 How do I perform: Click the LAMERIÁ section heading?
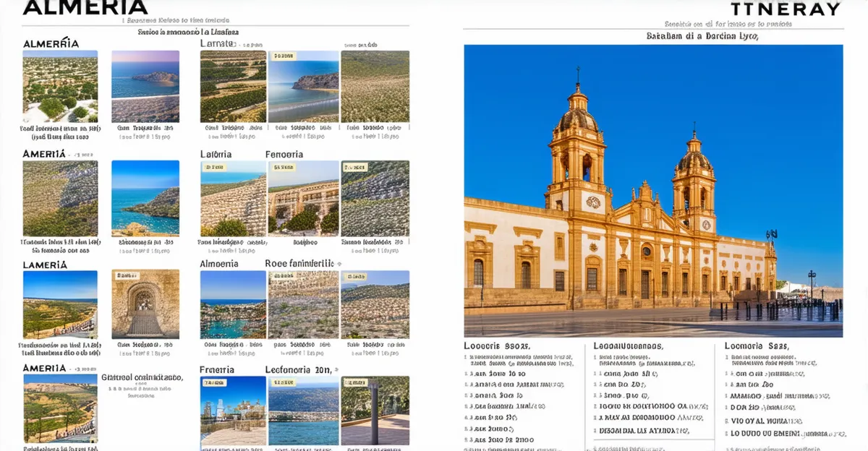(x=45, y=265)
